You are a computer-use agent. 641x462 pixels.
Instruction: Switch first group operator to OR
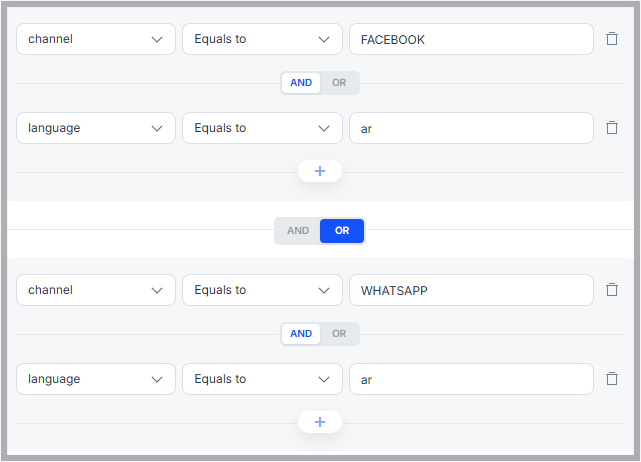pos(339,83)
